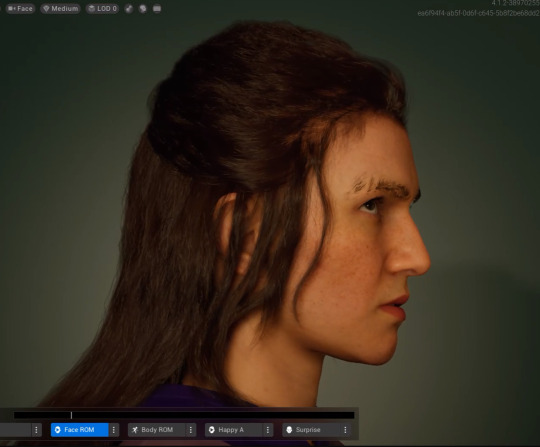Click the icon right of LOD 0
This screenshot has height=447, width=540.
129,9
